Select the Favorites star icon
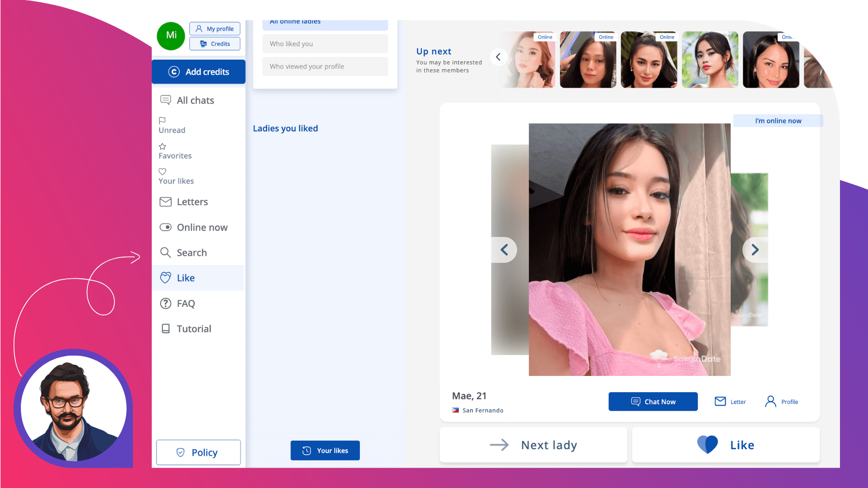 tap(162, 146)
